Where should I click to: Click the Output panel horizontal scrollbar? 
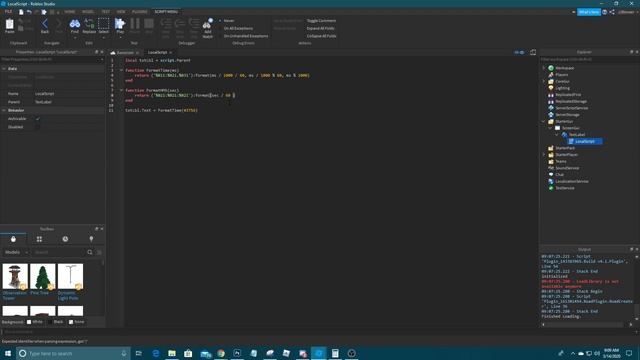point(587,324)
